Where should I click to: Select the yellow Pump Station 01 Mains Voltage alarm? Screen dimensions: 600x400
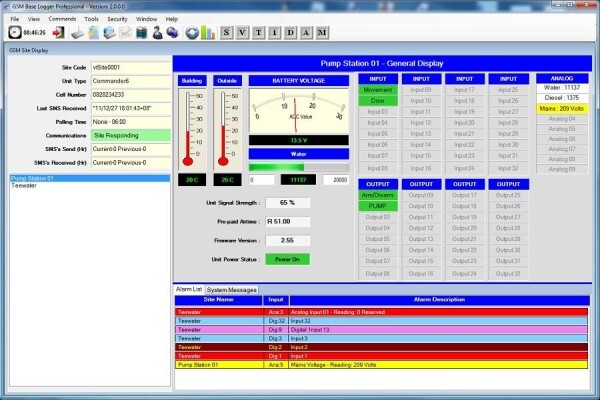[381, 365]
